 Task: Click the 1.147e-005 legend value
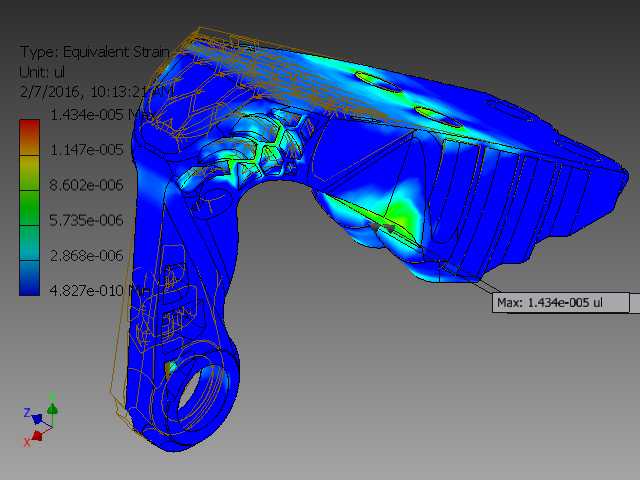point(86,150)
